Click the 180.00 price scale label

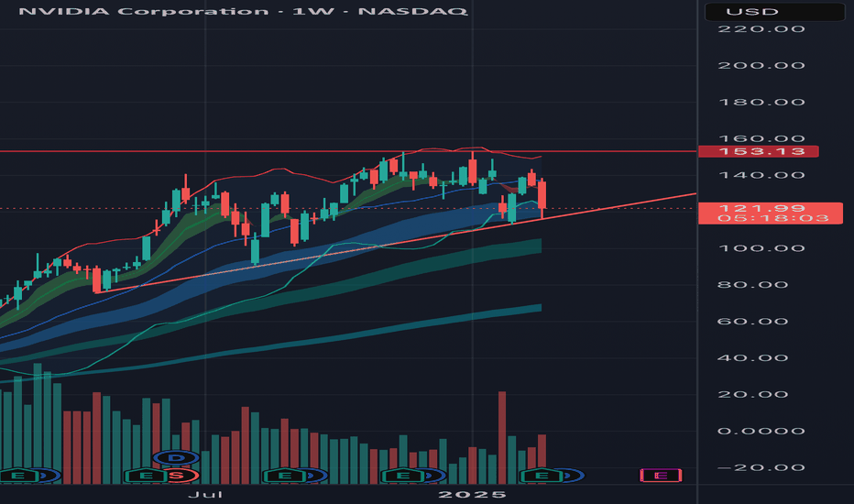pos(761,102)
